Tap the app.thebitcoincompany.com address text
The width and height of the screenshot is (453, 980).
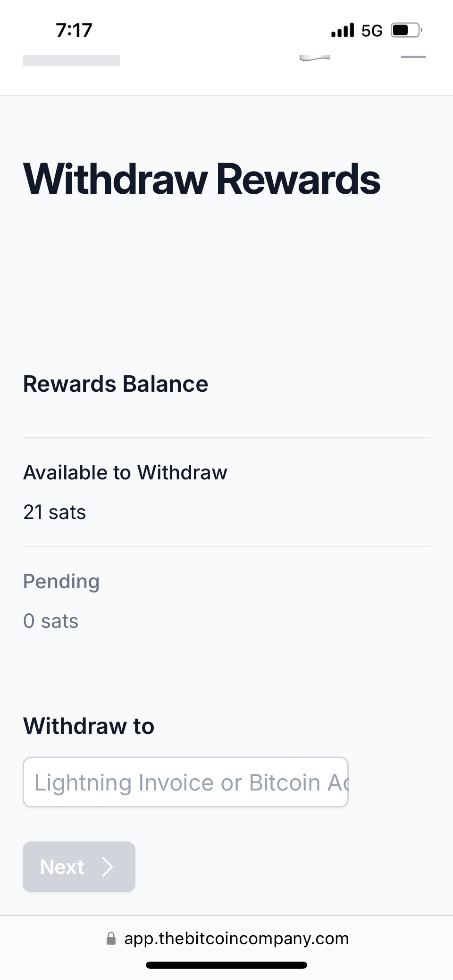click(x=236, y=939)
